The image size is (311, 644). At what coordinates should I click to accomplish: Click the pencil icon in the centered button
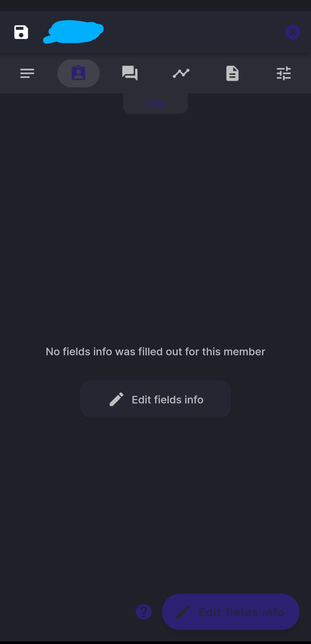click(x=117, y=399)
